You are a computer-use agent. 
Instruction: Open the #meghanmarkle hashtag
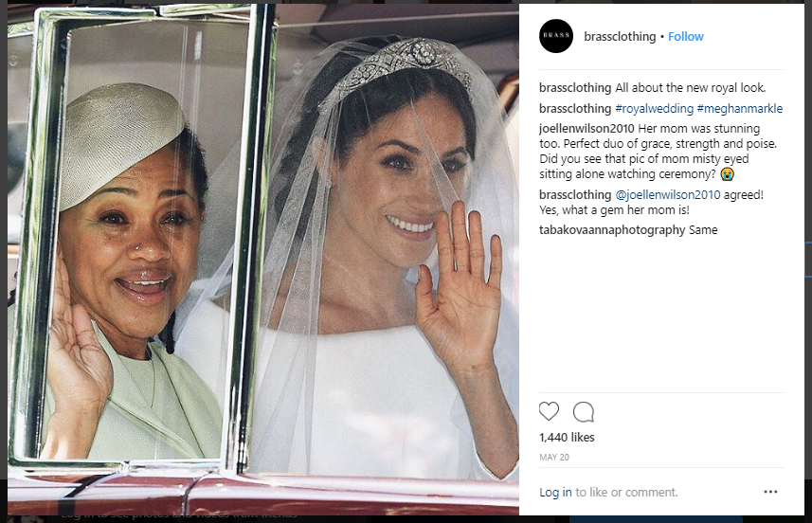click(739, 109)
